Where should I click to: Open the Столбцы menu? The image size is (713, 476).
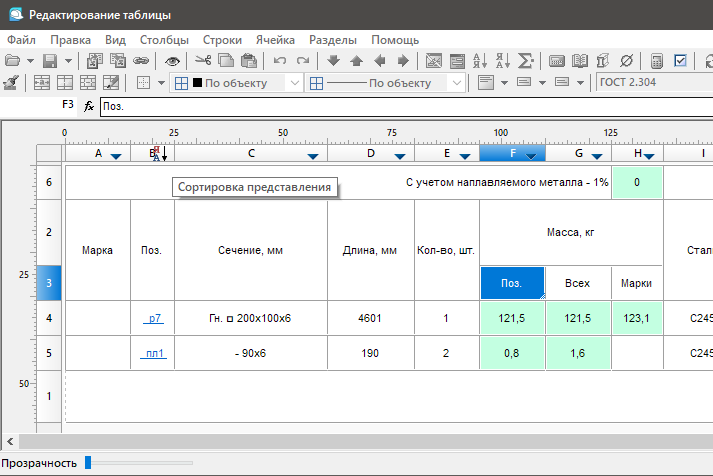coord(164,40)
